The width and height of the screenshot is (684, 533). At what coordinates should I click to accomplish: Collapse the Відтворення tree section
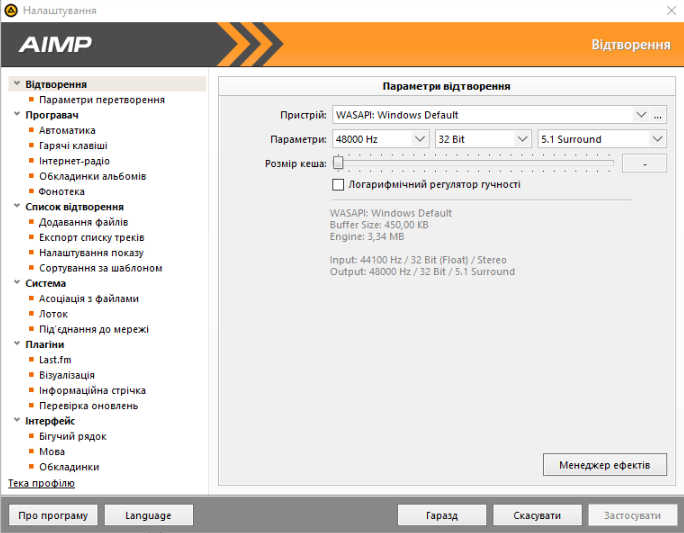pyautogui.click(x=17, y=83)
